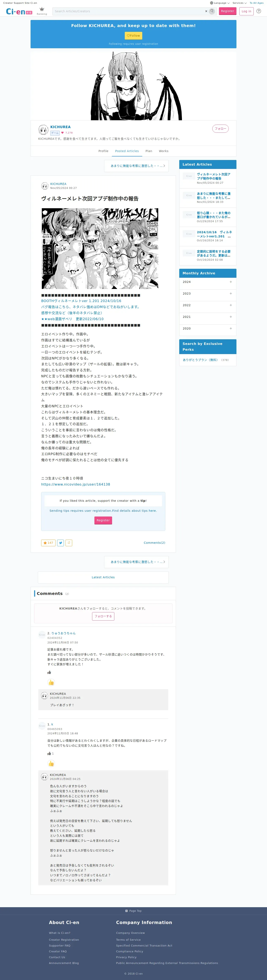Open ありがとうプラン（無料） perk link
267x980 pixels.
tap(200, 360)
